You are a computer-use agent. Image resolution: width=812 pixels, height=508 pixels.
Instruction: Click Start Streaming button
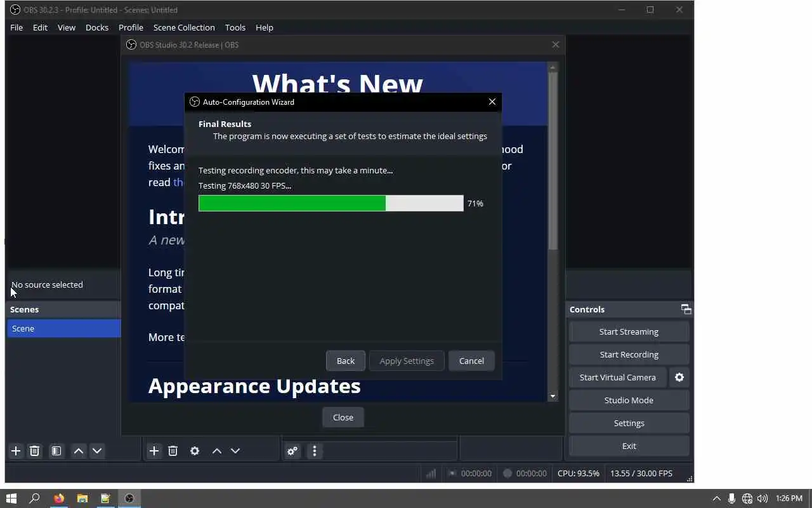click(x=629, y=331)
